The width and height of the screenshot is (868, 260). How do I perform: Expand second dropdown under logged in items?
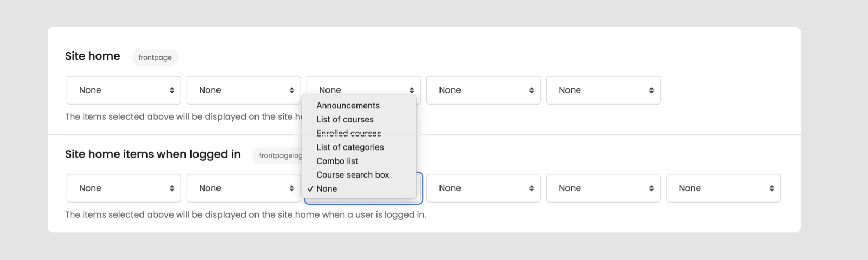pyautogui.click(x=244, y=188)
